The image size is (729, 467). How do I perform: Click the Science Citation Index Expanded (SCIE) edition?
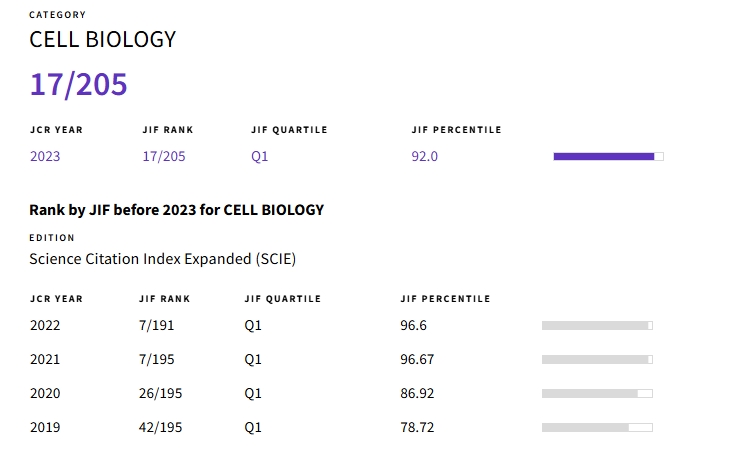[x=162, y=259]
